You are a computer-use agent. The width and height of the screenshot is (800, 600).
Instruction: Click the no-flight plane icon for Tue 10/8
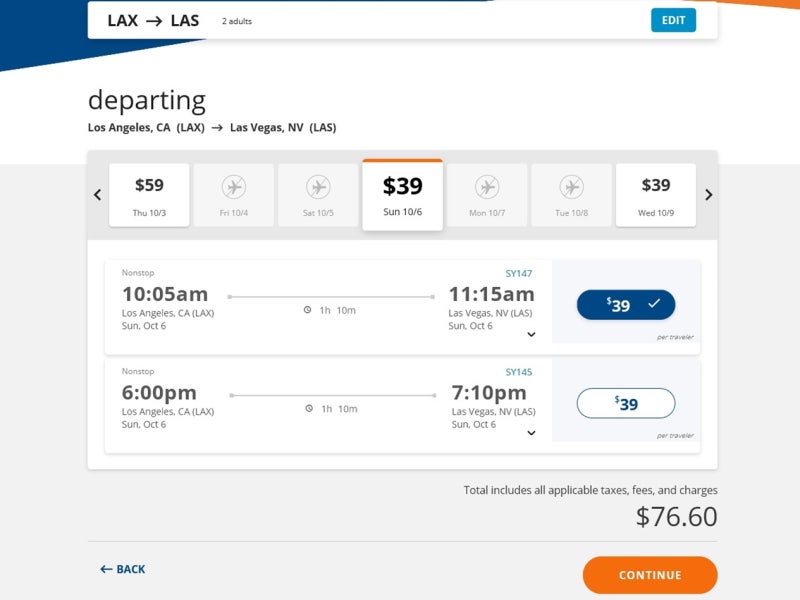tap(571, 187)
